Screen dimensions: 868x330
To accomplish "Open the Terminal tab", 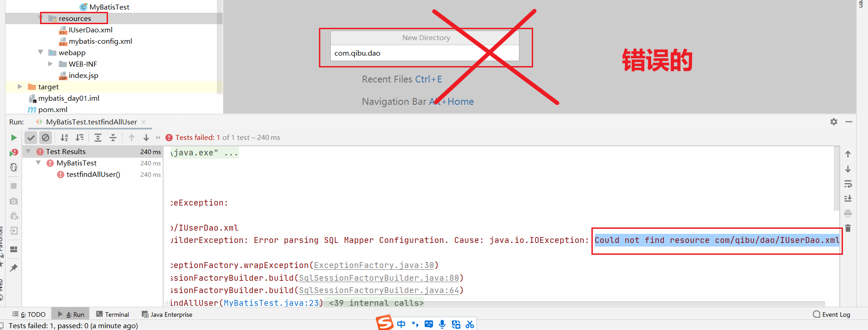I will point(113,315).
